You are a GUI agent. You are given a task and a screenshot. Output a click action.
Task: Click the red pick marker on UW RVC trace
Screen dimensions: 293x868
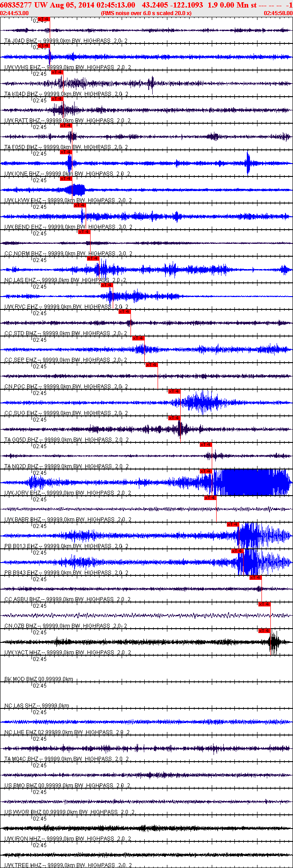pos(107,285)
